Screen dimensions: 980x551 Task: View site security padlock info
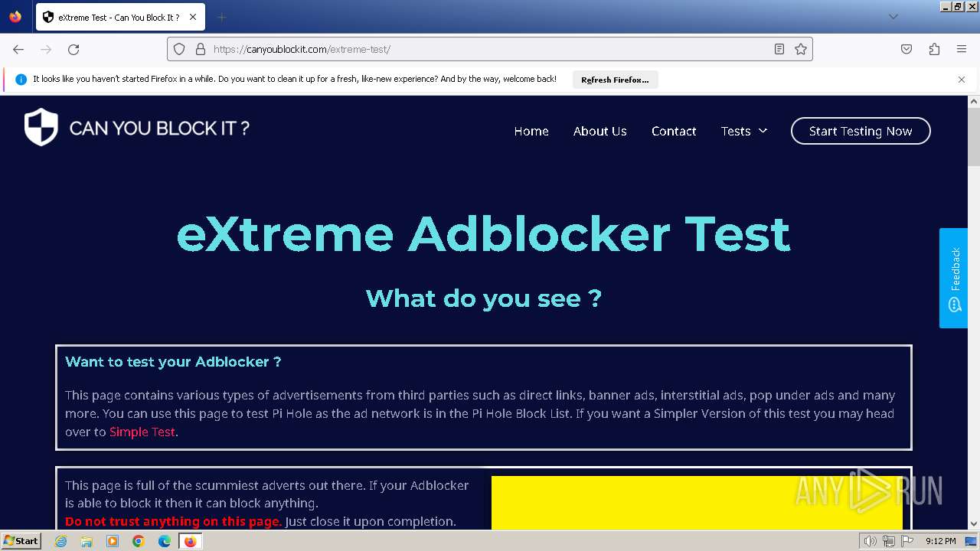pos(201,49)
